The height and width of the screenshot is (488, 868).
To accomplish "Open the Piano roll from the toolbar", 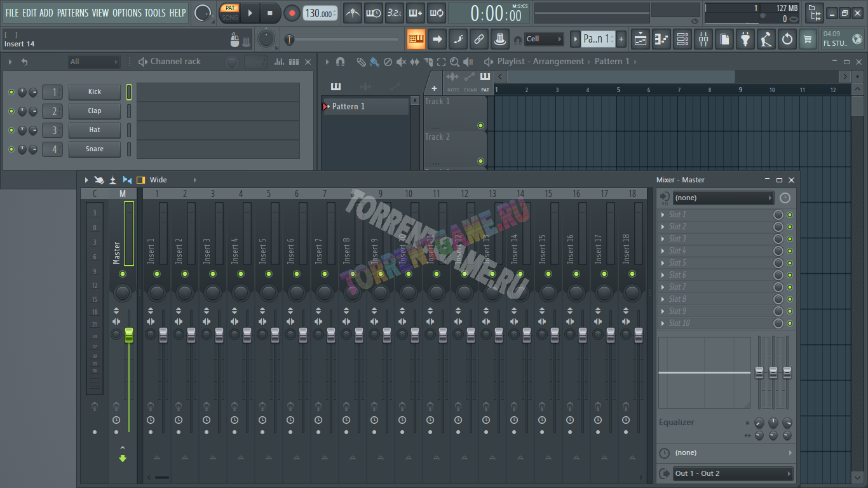I will tap(661, 39).
